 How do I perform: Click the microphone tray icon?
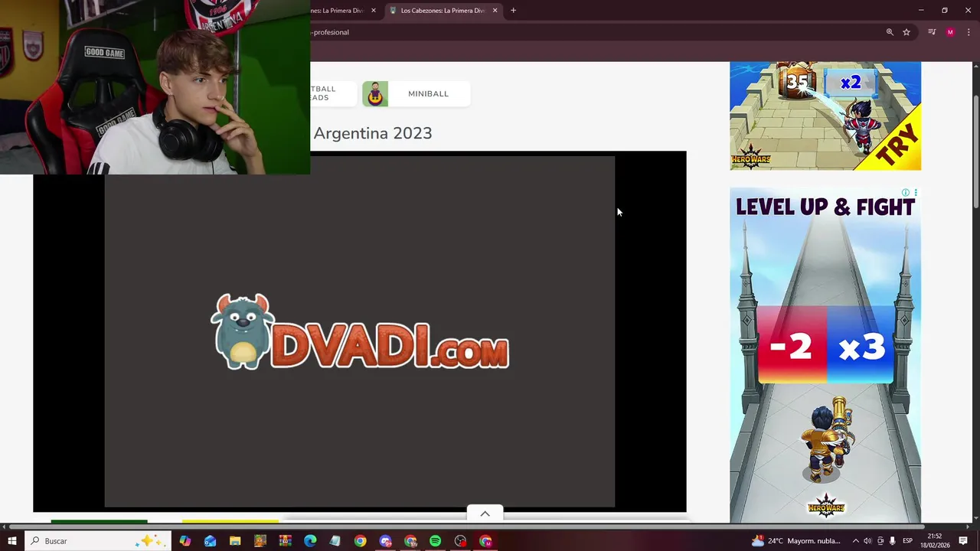tap(892, 541)
